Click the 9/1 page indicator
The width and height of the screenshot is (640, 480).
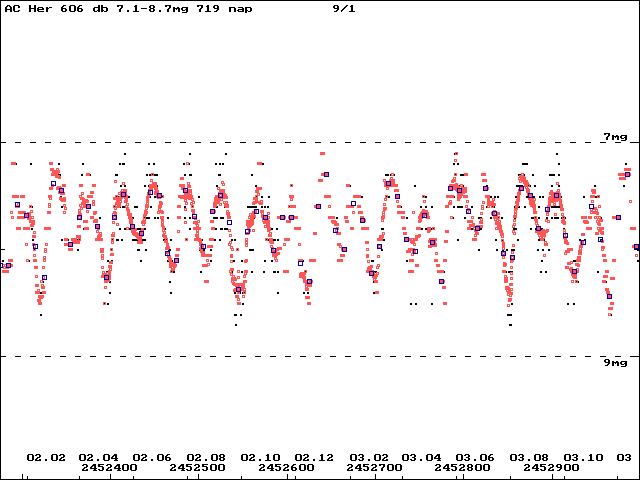tap(344, 9)
